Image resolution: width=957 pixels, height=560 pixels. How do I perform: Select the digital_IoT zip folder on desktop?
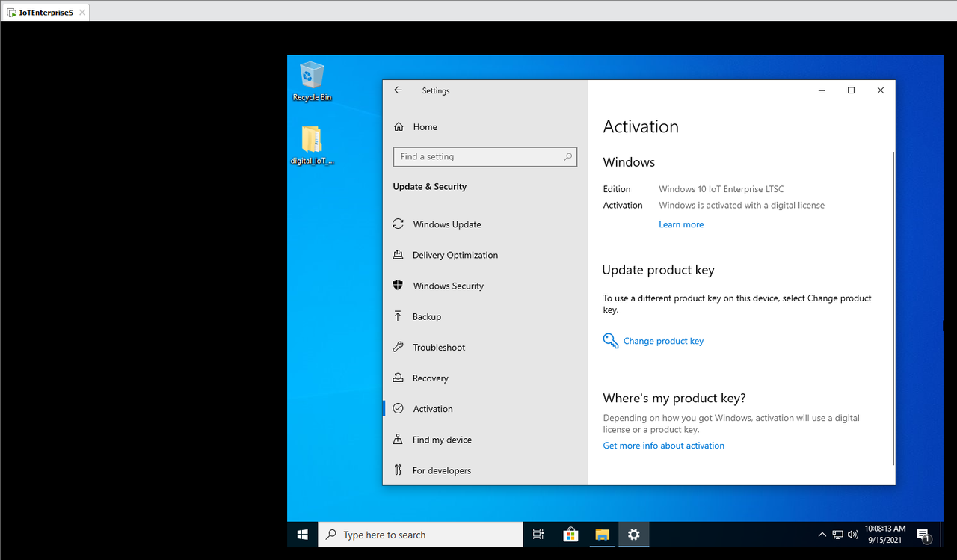(x=312, y=145)
